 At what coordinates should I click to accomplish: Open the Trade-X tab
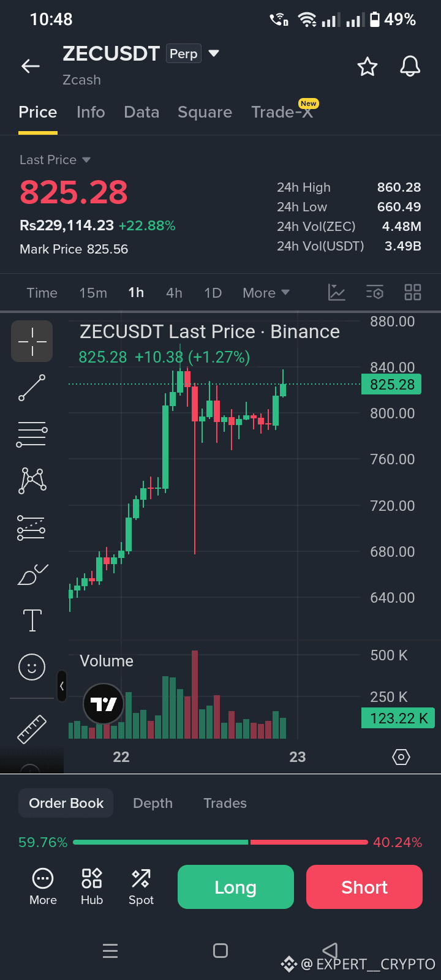[282, 112]
